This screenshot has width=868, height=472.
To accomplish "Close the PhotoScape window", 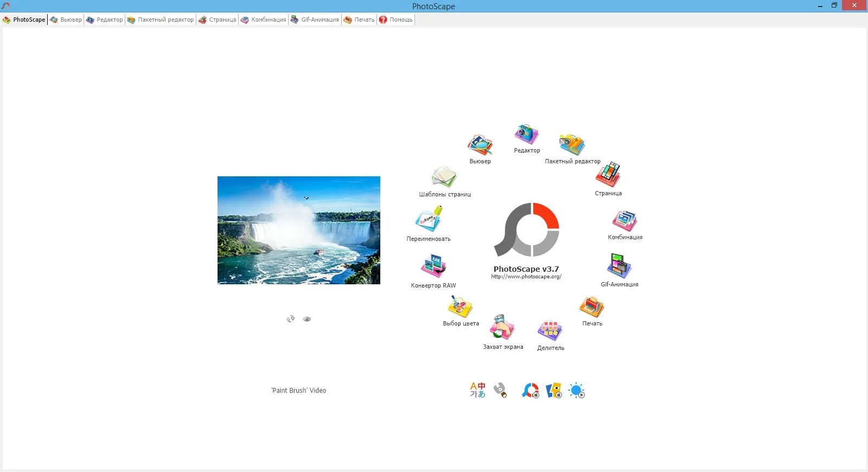I will point(854,6).
